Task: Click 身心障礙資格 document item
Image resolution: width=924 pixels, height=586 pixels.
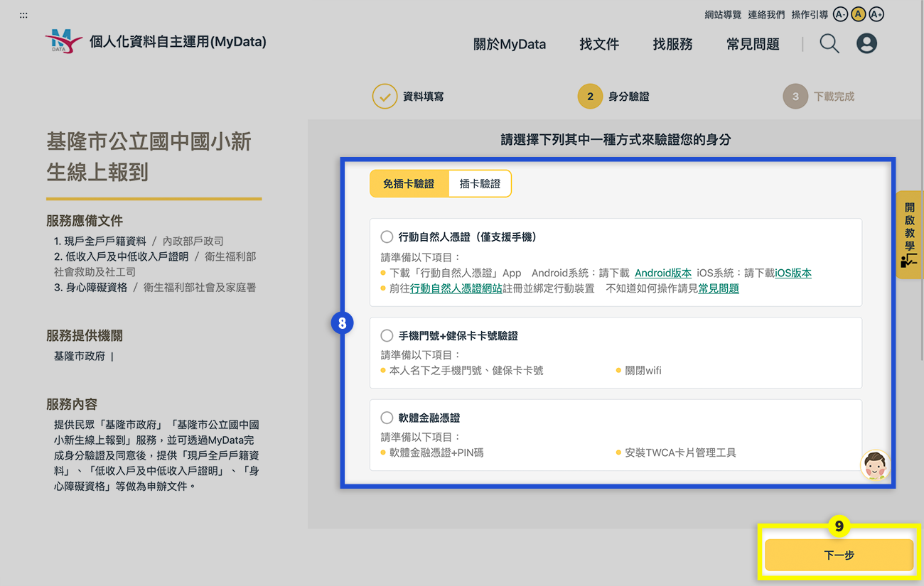Action: (97, 288)
